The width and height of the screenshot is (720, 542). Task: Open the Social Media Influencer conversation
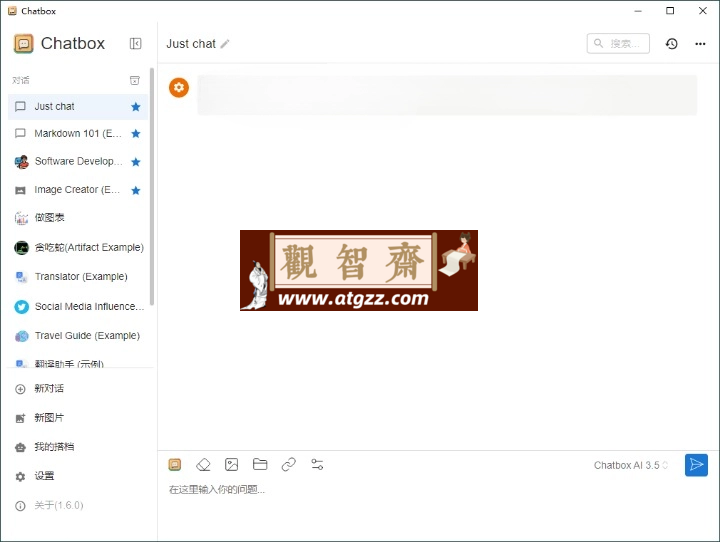(78, 306)
